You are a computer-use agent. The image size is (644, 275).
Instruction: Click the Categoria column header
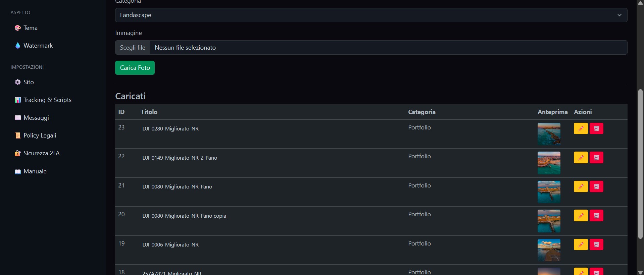(x=422, y=112)
